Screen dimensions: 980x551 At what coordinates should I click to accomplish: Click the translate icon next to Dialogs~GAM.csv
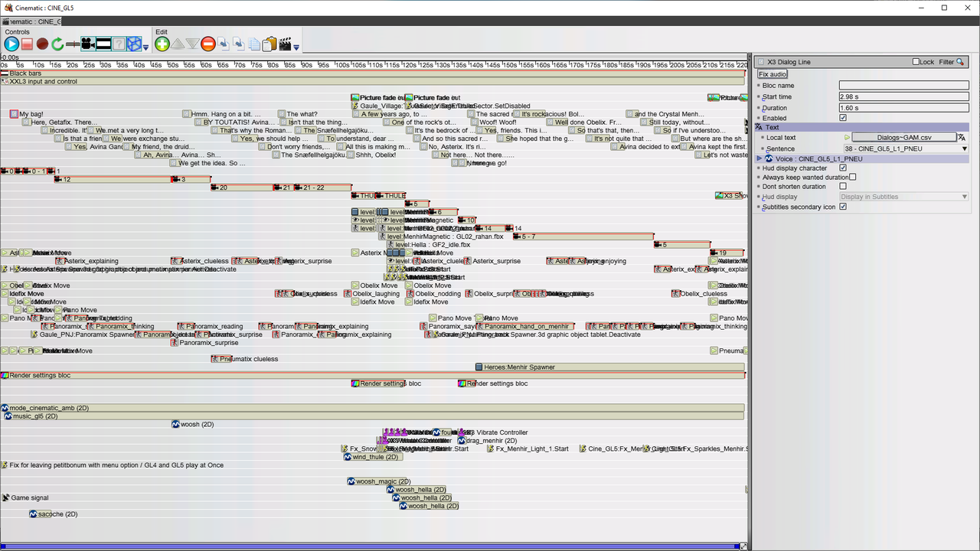(962, 138)
